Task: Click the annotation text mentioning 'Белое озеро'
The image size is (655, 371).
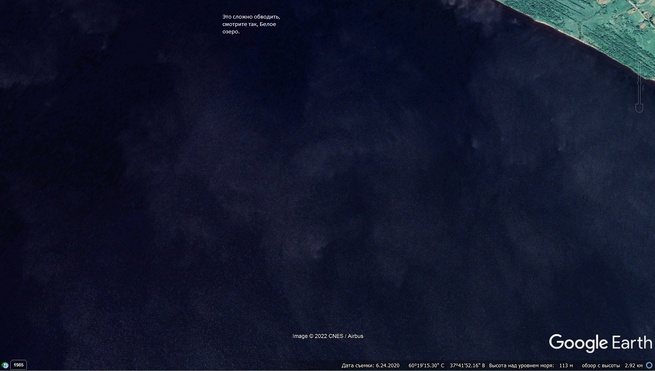Action: 251,24
